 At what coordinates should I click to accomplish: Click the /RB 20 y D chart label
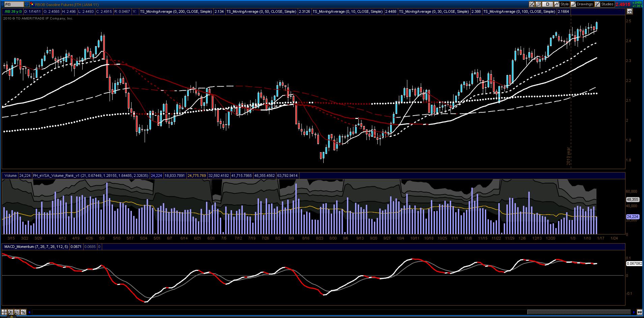point(12,11)
